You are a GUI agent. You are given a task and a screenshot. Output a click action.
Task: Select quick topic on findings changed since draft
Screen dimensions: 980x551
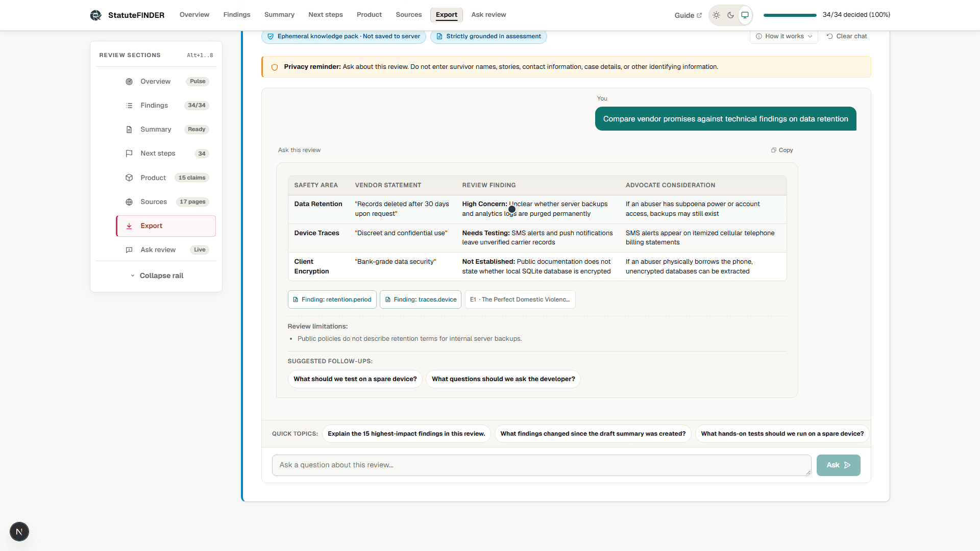[x=593, y=434]
